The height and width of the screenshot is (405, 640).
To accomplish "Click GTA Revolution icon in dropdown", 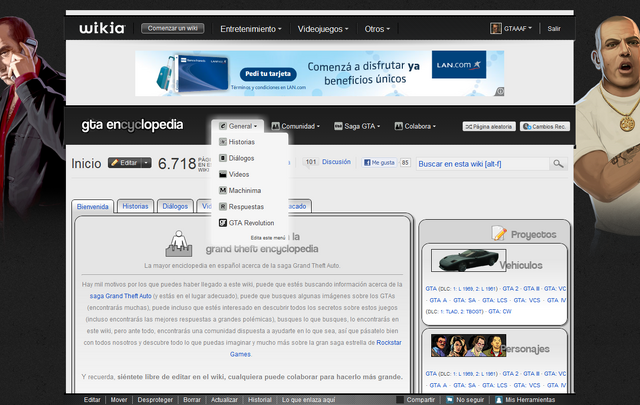I will [x=222, y=223].
